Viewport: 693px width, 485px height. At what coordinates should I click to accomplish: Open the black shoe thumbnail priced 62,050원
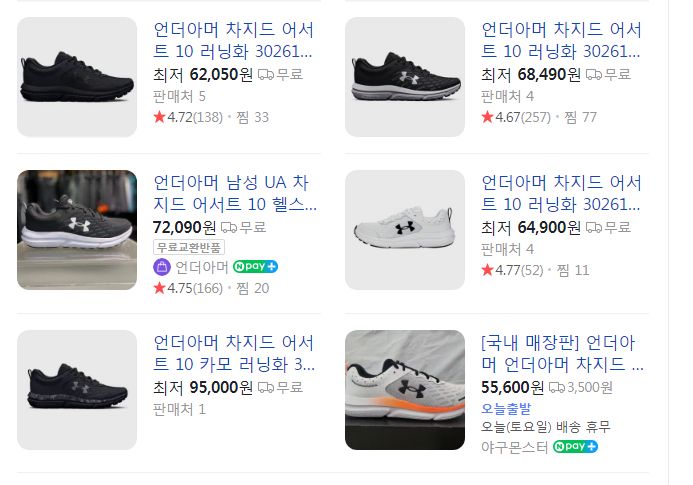[x=77, y=77]
